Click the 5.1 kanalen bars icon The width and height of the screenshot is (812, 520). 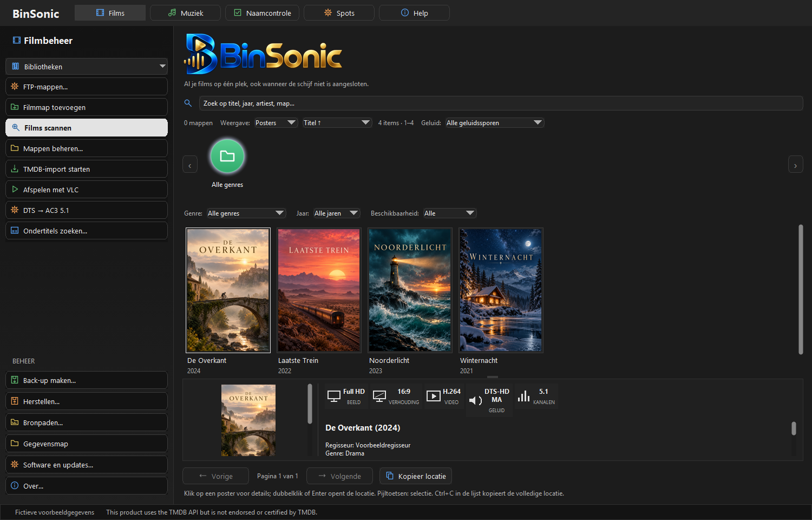click(523, 396)
